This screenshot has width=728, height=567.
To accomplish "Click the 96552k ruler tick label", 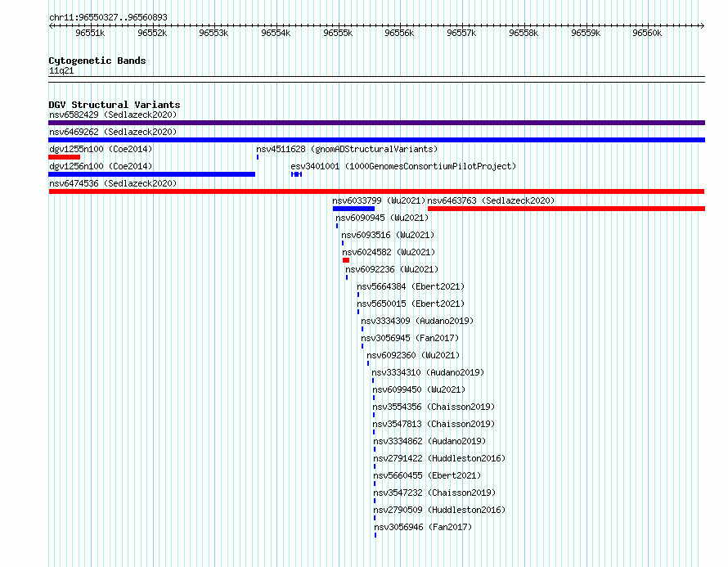I will pos(152,33).
